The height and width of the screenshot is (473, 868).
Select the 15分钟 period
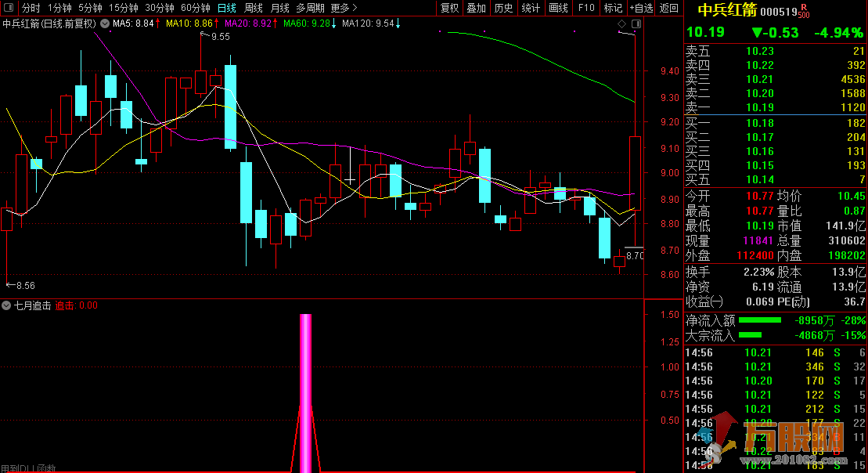pyautogui.click(x=124, y=8)
